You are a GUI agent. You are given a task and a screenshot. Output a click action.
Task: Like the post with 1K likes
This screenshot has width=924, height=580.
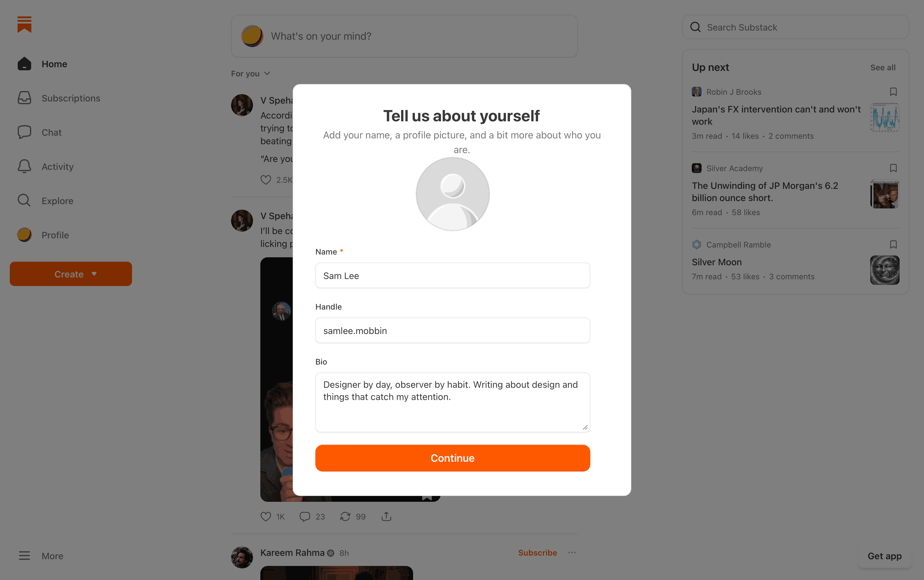[x=266, y=516]
